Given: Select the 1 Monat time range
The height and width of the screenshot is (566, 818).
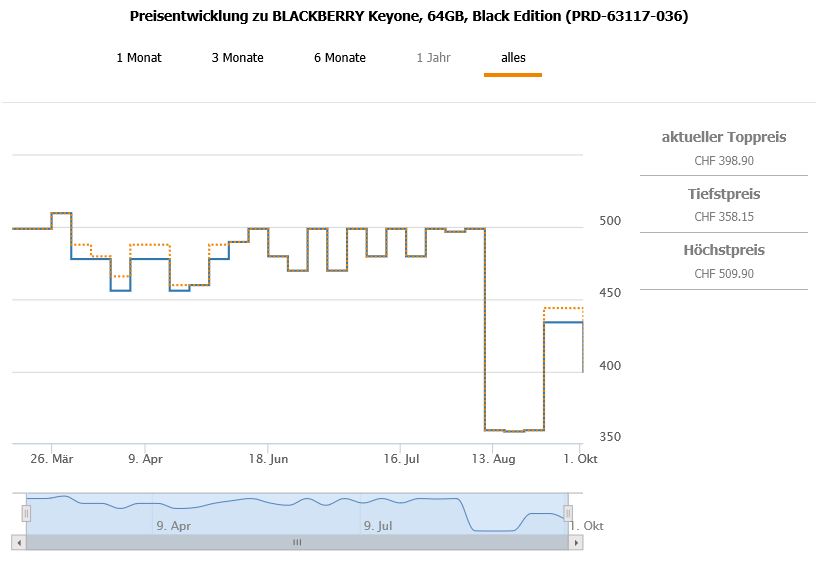Looking at the screenshot, I should click(x=138, y=58).
